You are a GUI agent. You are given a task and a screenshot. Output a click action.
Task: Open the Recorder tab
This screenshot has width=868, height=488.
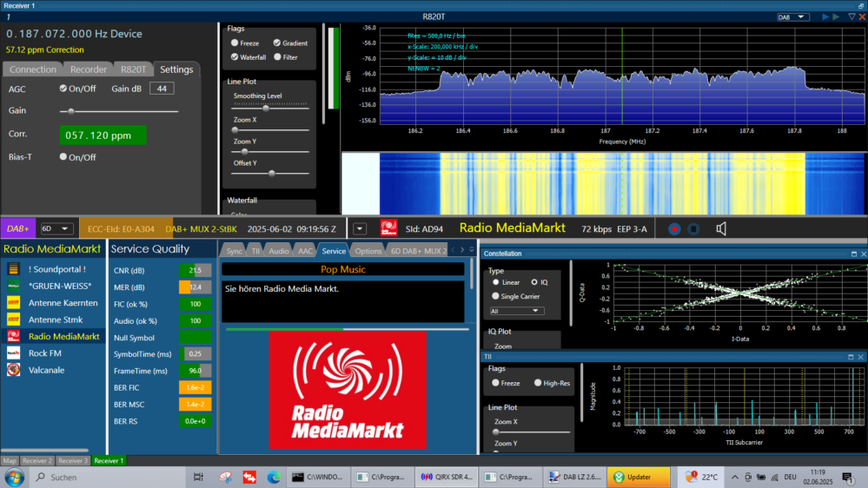point(88,69)
